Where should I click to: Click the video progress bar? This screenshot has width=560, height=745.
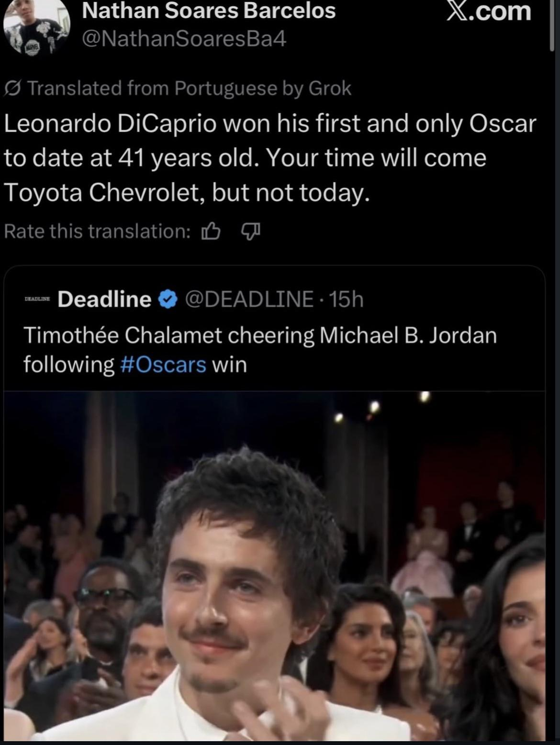tap(280, 741)
